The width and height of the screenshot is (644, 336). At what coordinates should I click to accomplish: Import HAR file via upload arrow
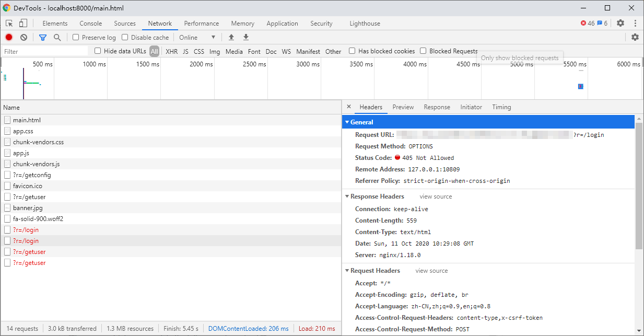pos(231,37)
